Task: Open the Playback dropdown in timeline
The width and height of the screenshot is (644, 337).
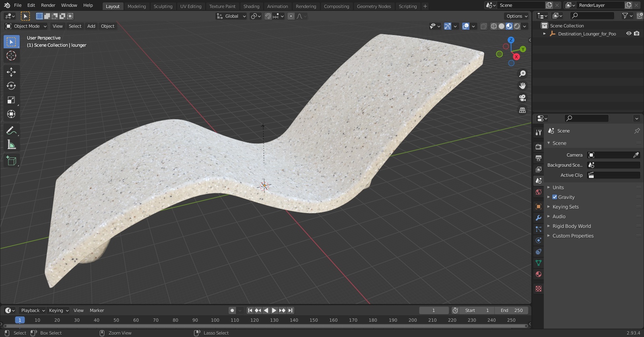Action: pyautogui.click(x=32, y=310)
